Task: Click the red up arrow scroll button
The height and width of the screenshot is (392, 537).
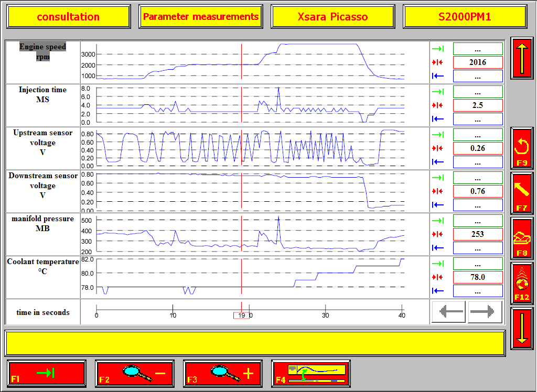Action: tap(522, 58)
